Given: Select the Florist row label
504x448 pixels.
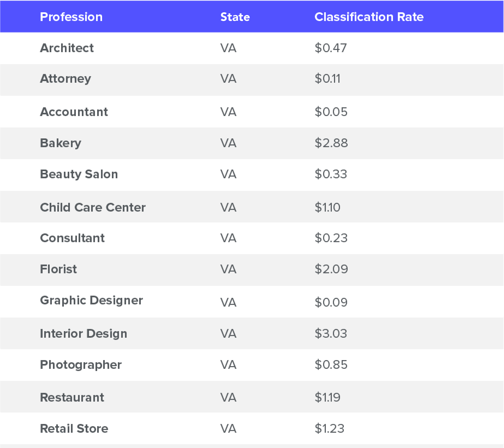Looking at the screenshot, I should pos(58,269).
